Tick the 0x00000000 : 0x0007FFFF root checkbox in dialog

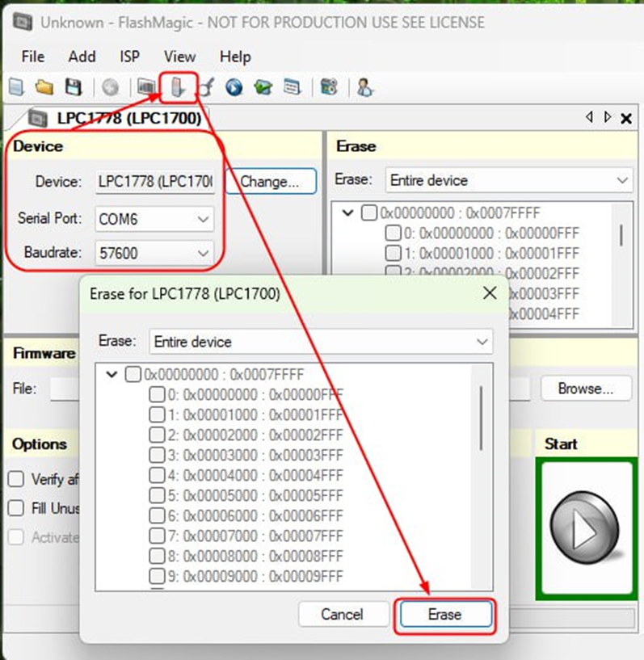coord(134,375)
